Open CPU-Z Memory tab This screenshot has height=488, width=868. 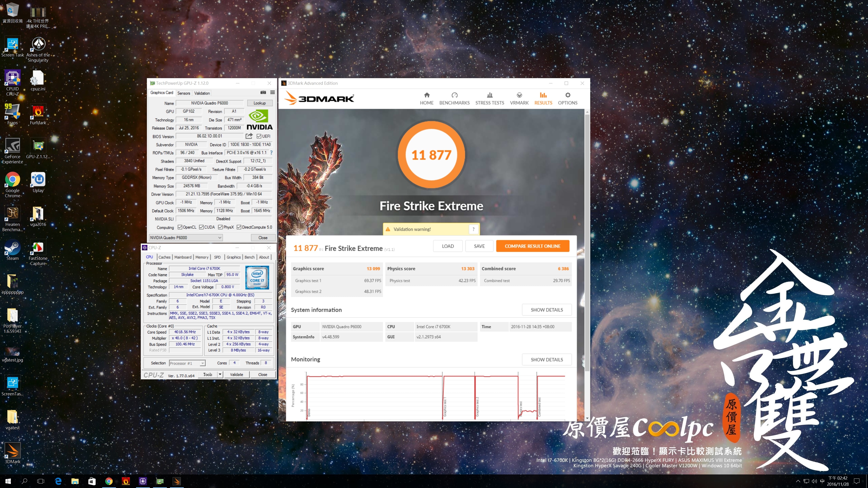pyautogui.click(x=202, y=257)
